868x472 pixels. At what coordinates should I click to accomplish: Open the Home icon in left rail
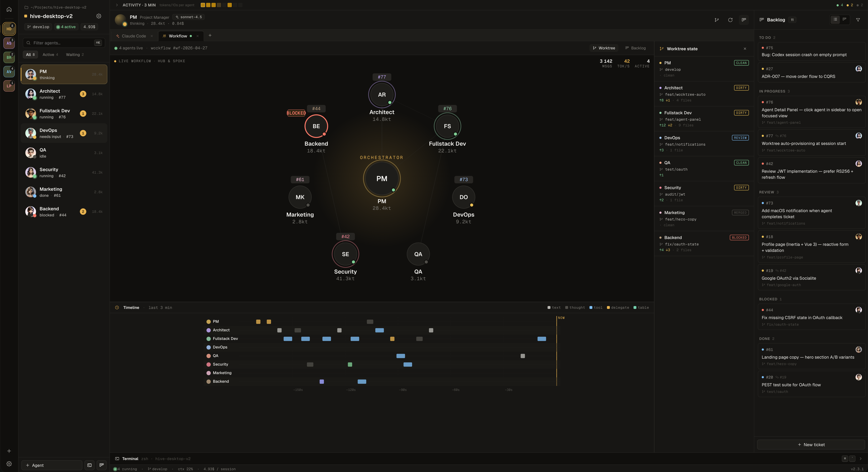(9, 9)
